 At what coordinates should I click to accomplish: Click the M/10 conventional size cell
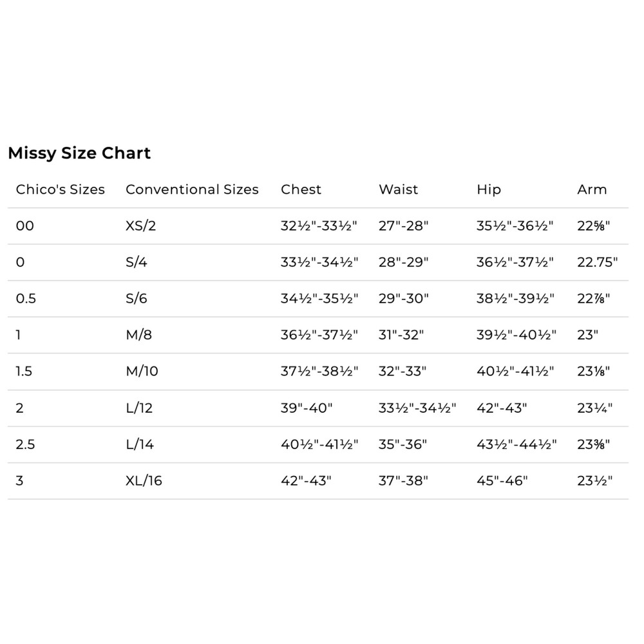142,372
